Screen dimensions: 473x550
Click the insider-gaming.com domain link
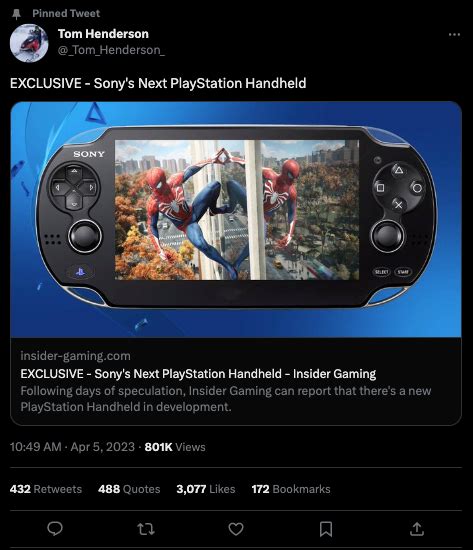[75, 356]
